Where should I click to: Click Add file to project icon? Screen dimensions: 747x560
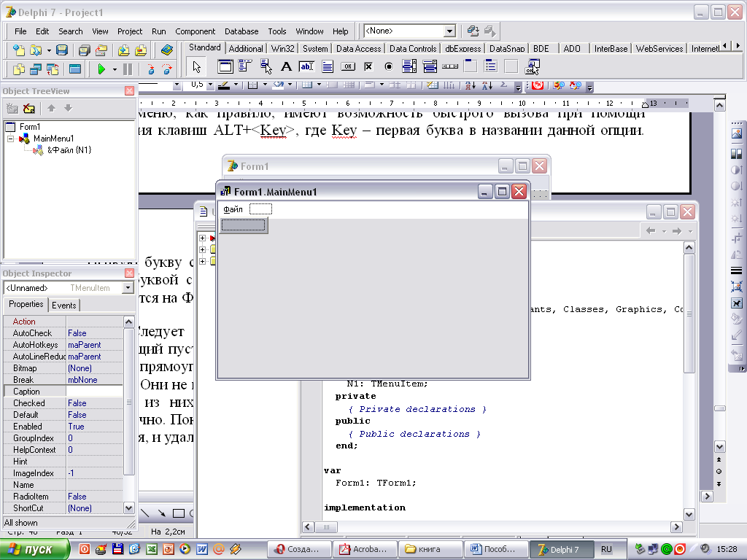coord(123,50)
